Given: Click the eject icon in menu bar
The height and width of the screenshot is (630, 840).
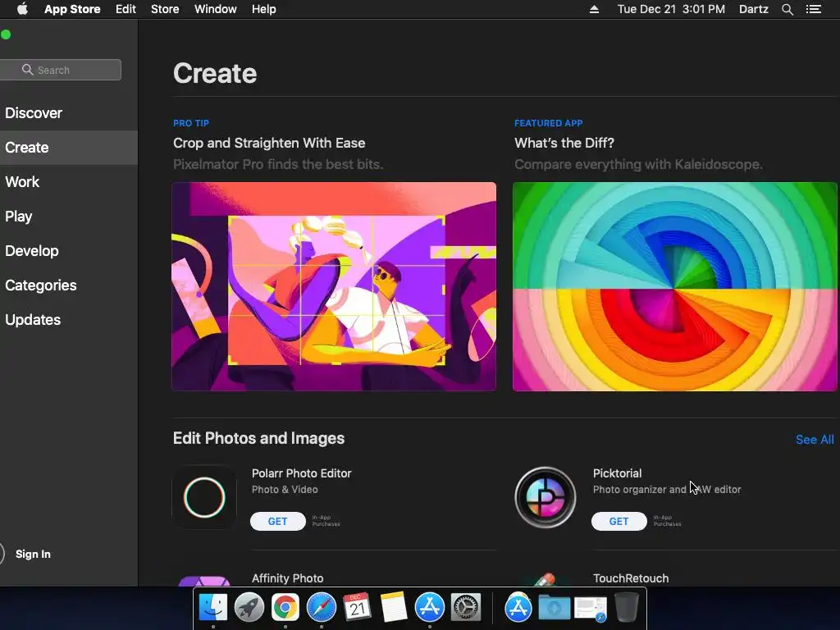Looking at the screenshot, I should [x=594, y=9].
